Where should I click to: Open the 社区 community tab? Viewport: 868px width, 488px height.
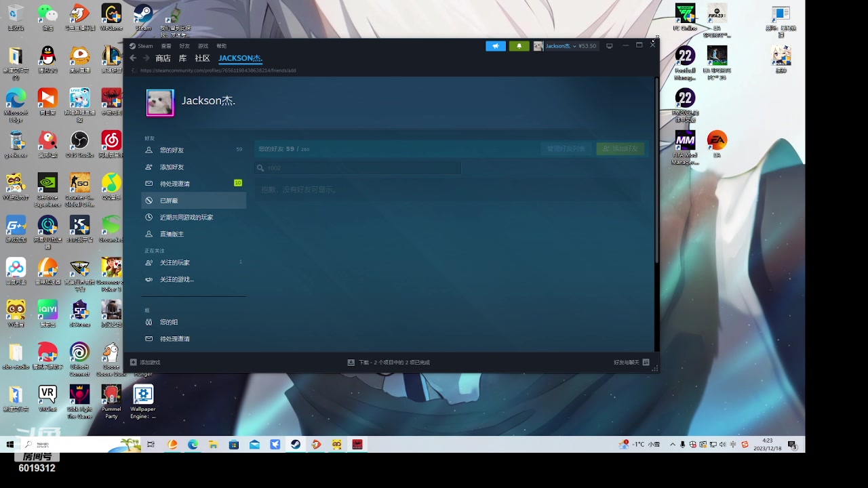coord(202,58)
